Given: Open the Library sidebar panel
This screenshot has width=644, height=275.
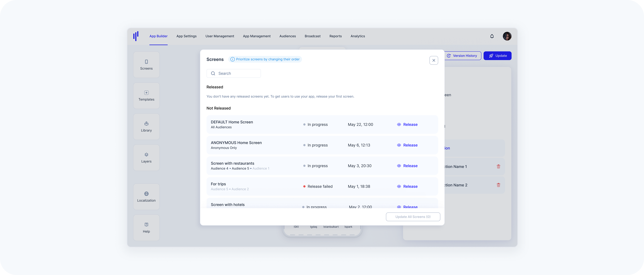Looking at the screenshot, I should (146, 127).
